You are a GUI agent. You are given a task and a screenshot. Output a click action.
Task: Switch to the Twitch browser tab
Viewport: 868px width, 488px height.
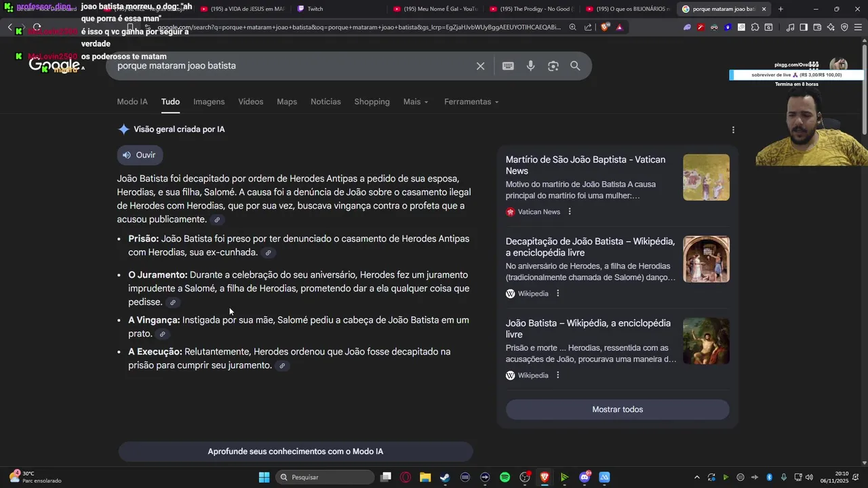[339, 9]
